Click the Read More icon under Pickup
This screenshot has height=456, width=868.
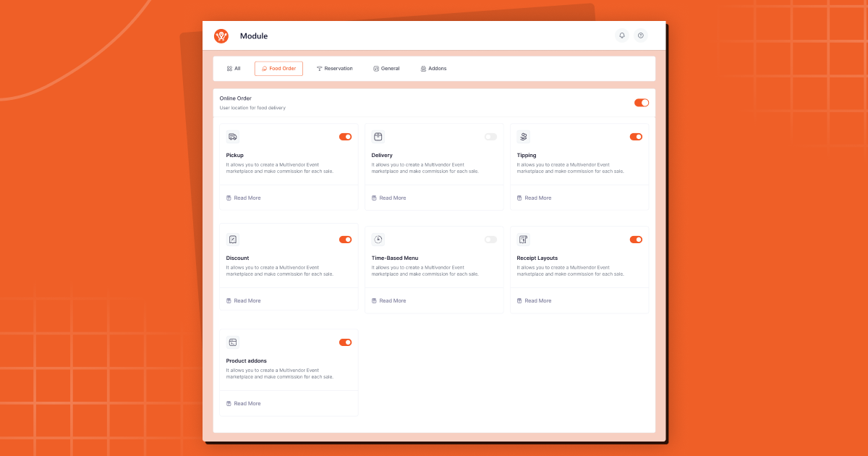[x=229, y=198]
